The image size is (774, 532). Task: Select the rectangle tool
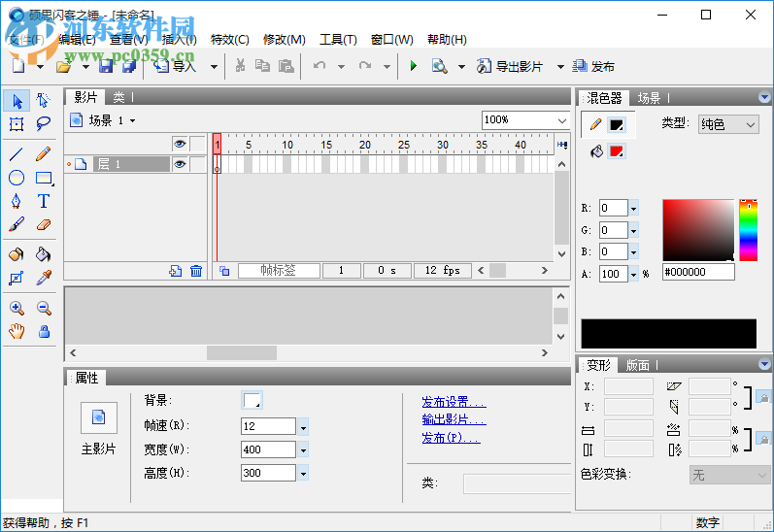tap(44, 178)
